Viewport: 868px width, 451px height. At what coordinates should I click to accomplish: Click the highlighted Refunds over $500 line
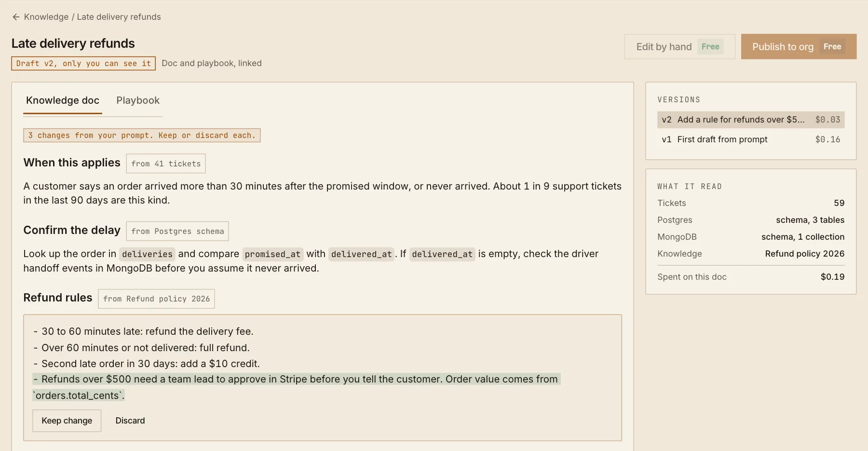297,387
